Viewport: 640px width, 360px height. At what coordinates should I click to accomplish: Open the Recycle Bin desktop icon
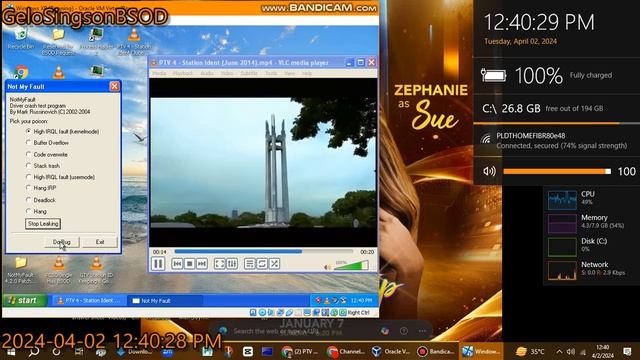click(20, 39)
